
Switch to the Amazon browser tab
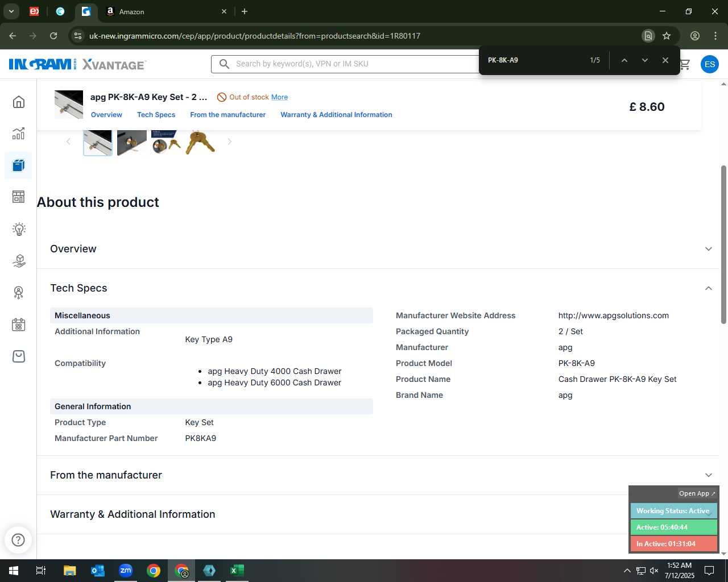coord(165,11)
